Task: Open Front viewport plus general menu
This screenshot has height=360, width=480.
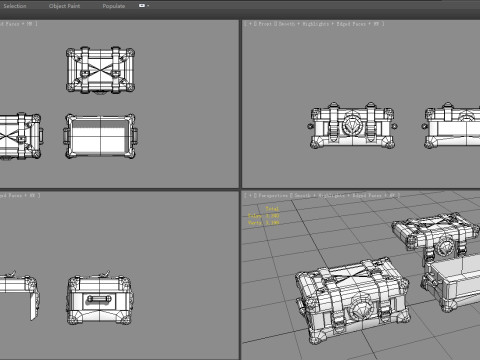Action: click(x=250, y=24)
